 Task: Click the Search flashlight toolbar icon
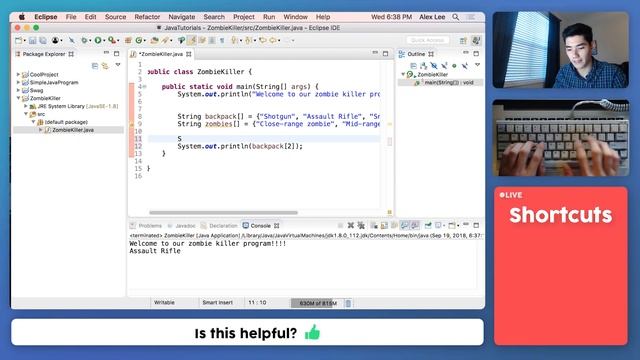pos(165,40)
